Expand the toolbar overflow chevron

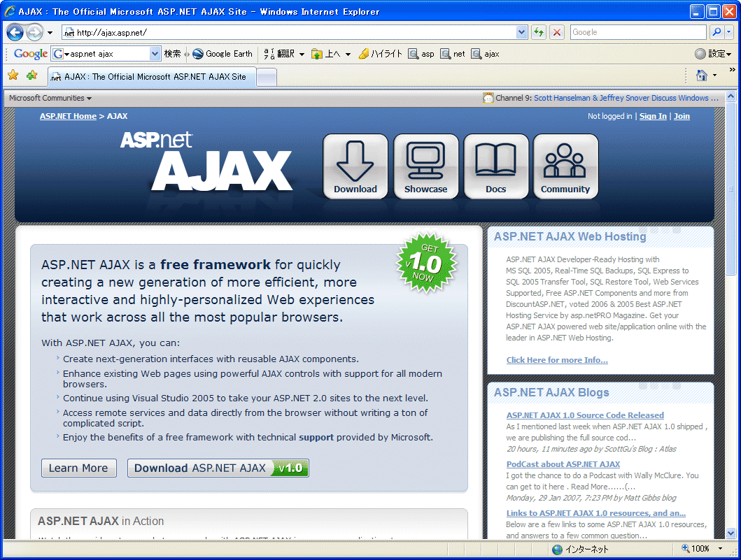click(732, 69)
